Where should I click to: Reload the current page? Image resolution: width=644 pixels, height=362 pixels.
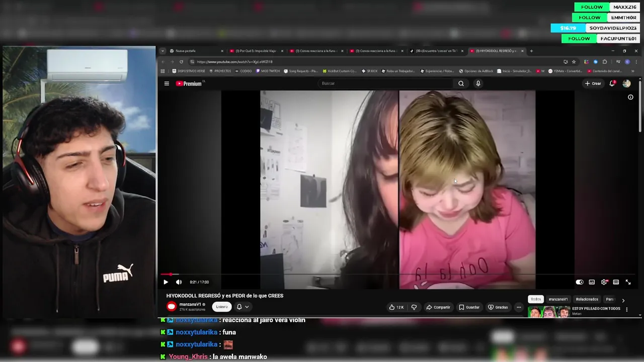181,62
